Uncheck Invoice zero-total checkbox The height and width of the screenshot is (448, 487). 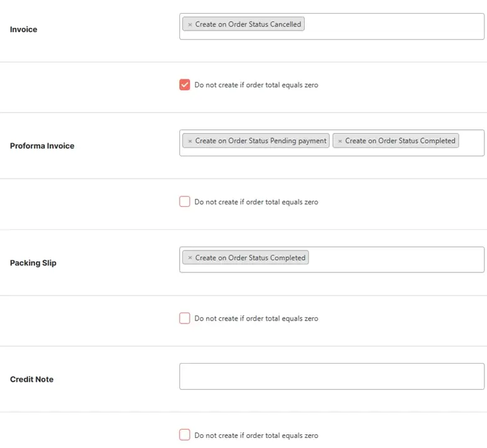point(184,84)
